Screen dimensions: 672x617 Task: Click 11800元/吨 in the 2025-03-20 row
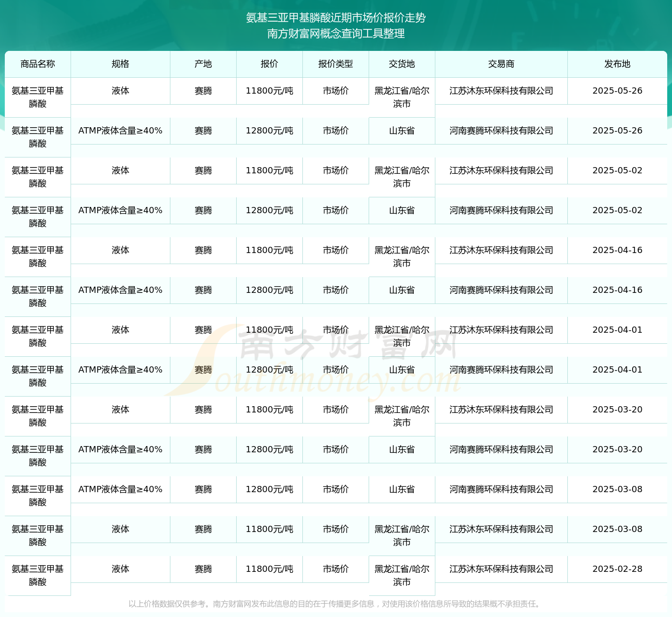[269, 410]
